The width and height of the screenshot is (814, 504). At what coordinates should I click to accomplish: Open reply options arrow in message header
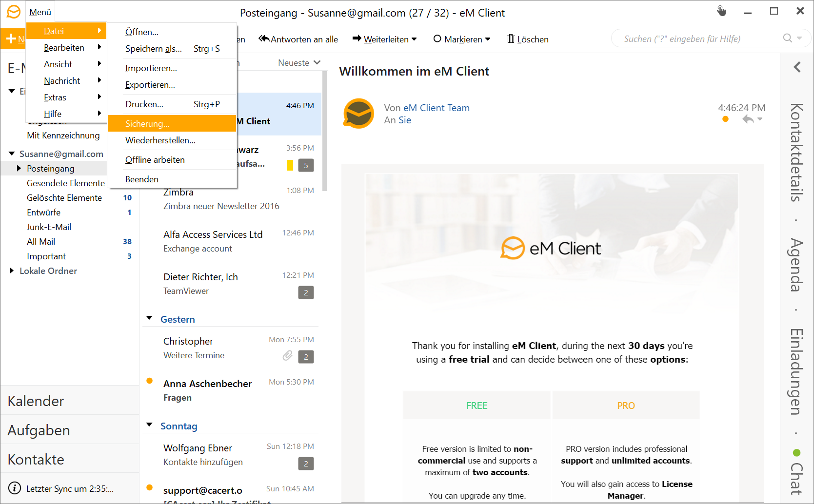[x=760, y=119]
